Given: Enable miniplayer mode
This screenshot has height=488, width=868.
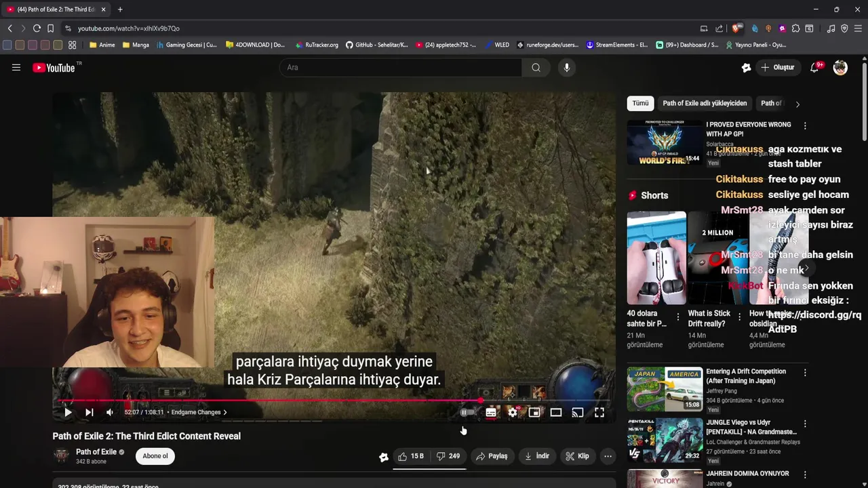Looking at the screenshot, I should [x=534, y=412].
